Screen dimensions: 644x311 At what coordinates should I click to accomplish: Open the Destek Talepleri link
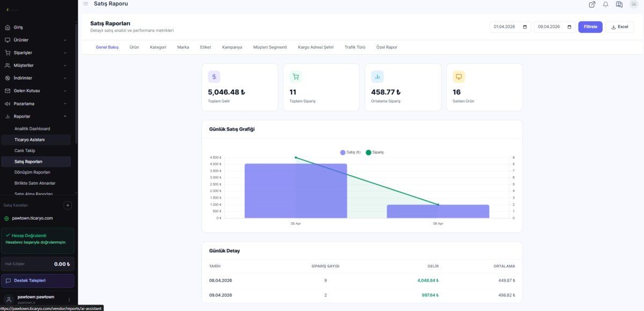click(38, 280)
